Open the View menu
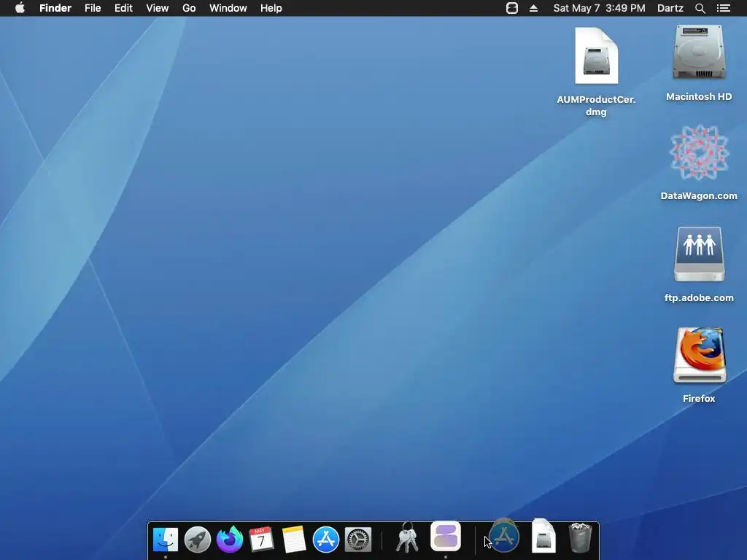This screenshot has width=747, height=560. [x=158, y=8]
